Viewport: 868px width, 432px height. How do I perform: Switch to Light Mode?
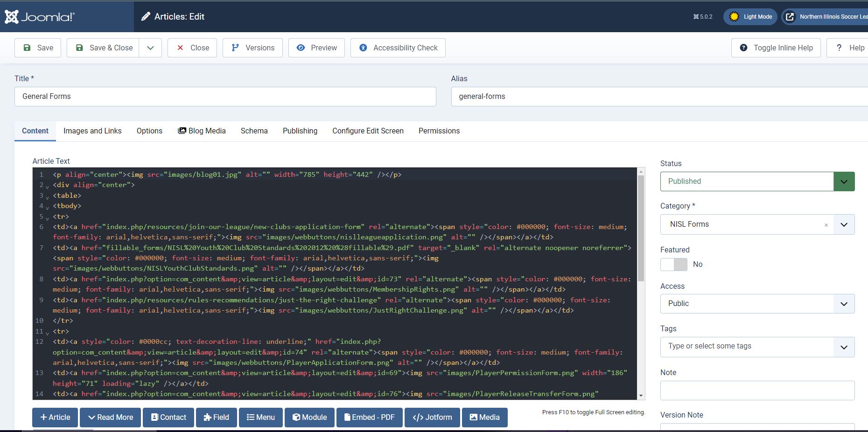[x=750, y=17]
